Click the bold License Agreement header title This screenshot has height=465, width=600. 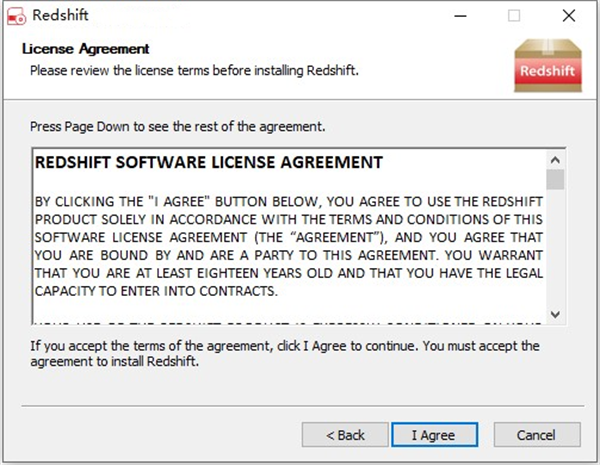click(85, 49)
